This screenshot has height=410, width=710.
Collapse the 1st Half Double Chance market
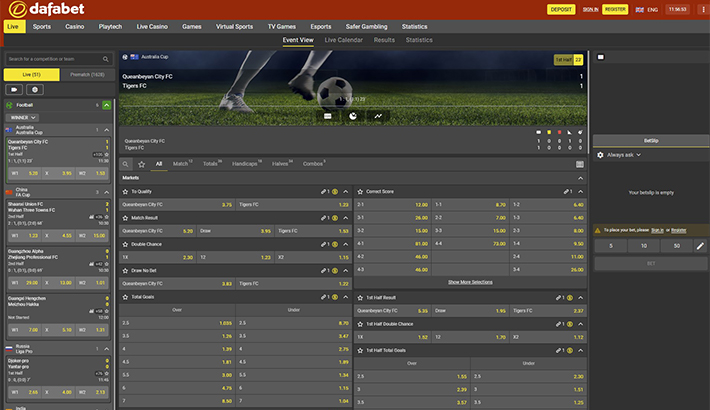click(580, 324)
